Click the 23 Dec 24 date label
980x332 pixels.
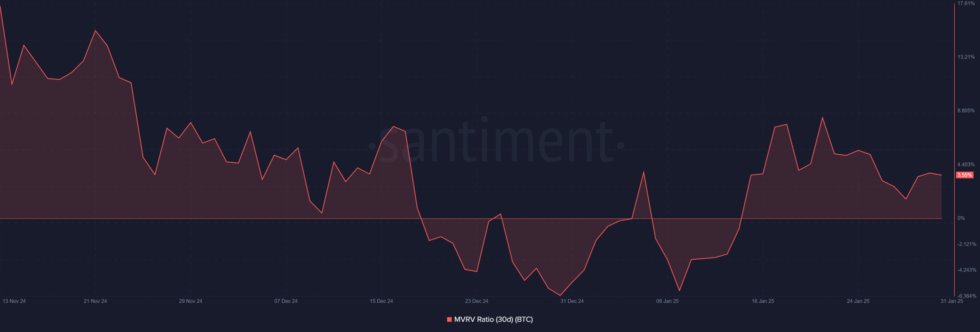(477, 301)
